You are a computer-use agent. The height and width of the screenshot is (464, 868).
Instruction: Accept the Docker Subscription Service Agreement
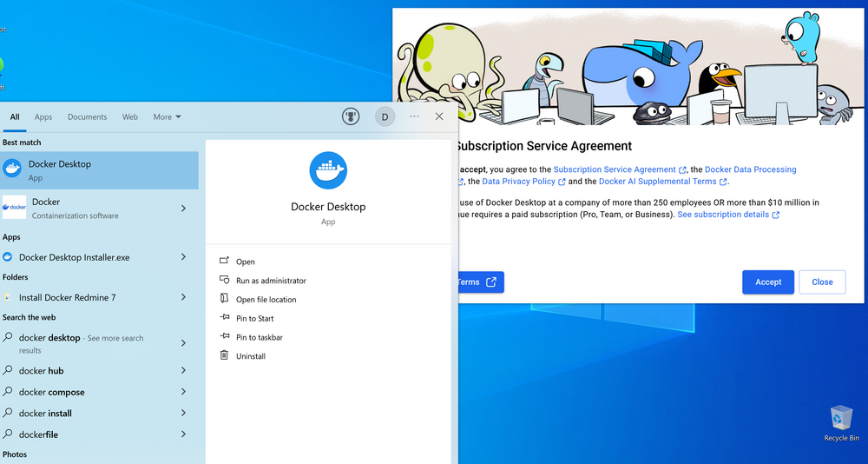point(768,282)
